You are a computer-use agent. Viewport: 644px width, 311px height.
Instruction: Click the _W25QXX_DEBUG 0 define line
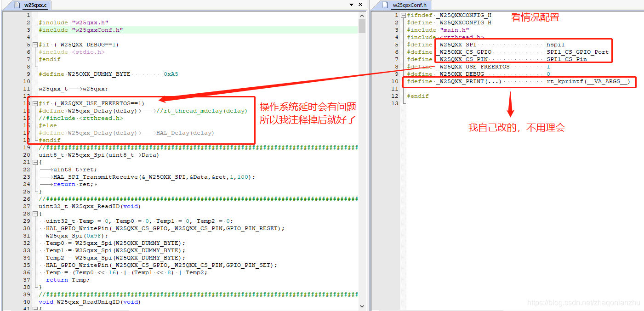[479, 74]
